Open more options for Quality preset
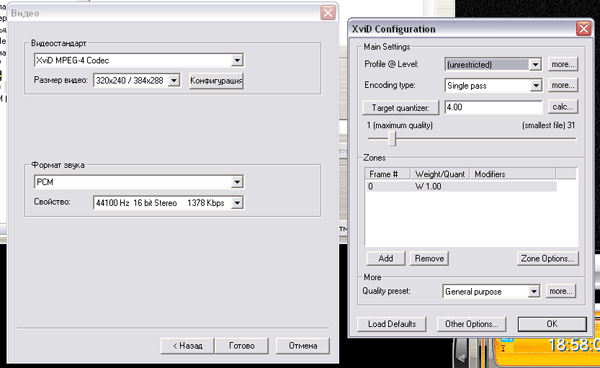Screen dimensions: 600x368 pyautogui.click(x=561, y=291)
